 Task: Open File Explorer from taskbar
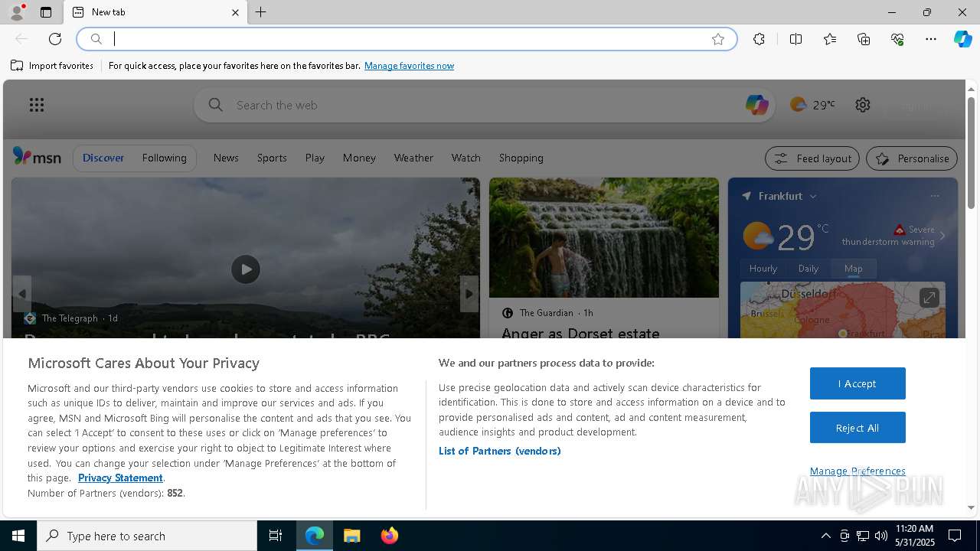pos(352,536)
